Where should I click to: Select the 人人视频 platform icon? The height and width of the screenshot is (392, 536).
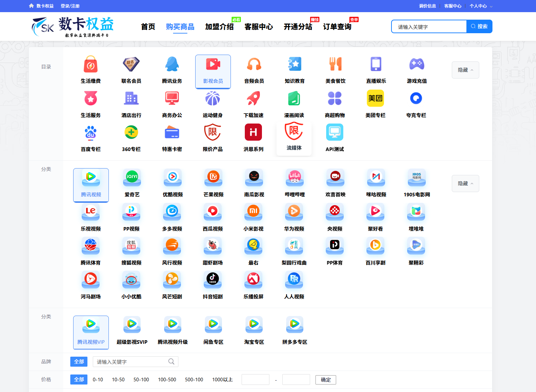point(294,280)
